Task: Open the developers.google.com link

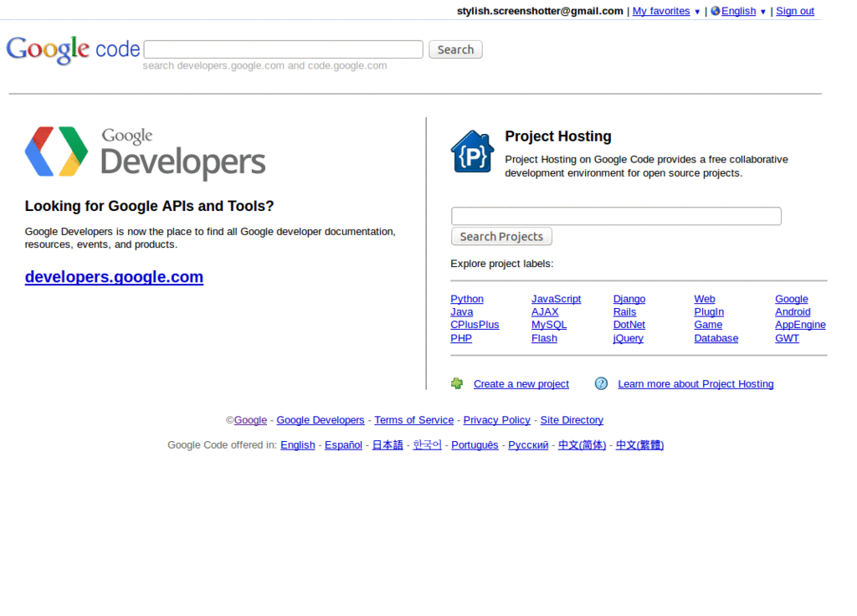Action: [114, 276]
